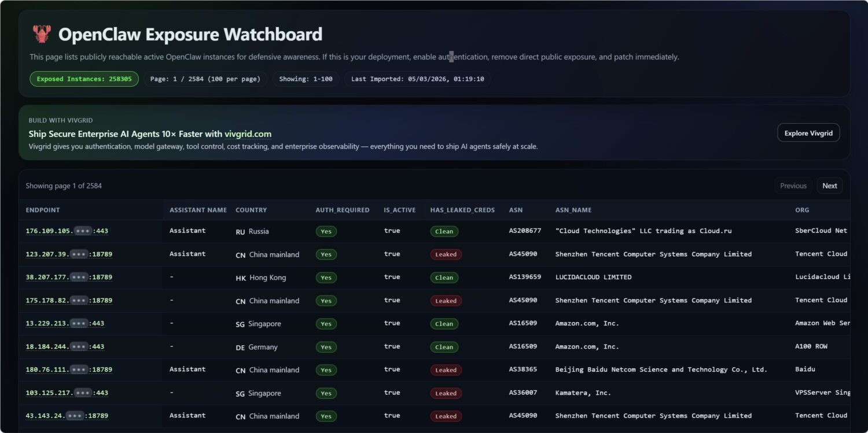Click the AS36007 ASN cell
Viewport: 868px width, 433px height.
pos(523,393)
